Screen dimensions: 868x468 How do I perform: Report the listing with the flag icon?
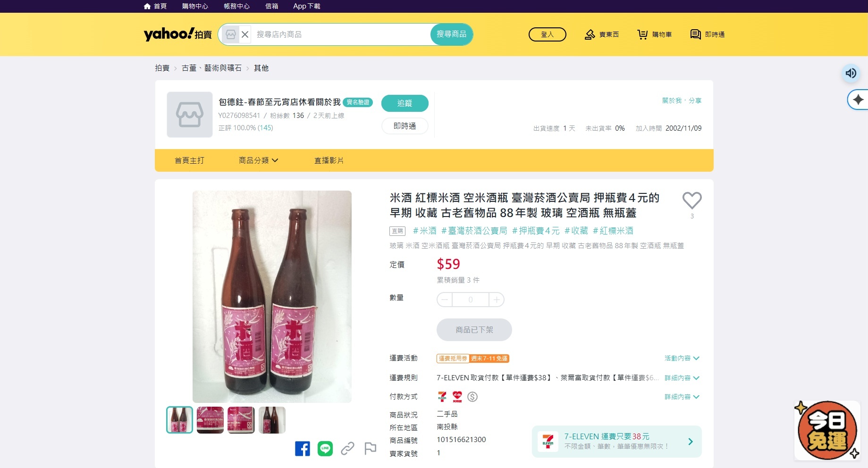370,449
